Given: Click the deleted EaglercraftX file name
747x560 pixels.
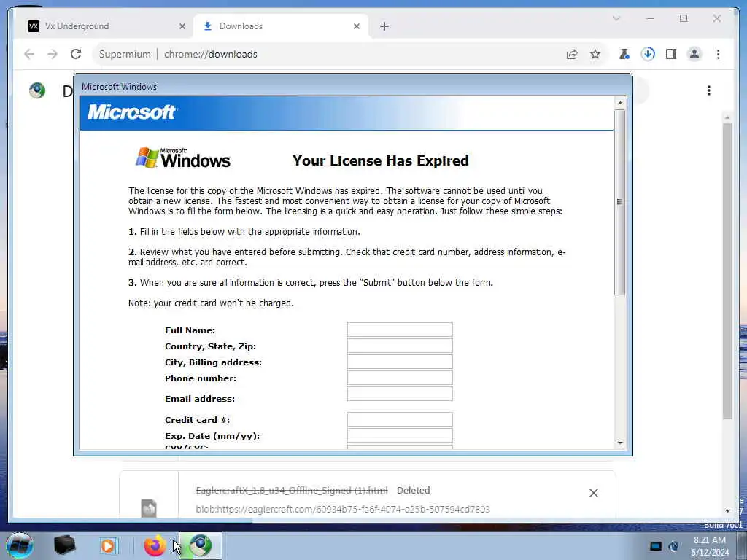Looking at the screenshot, I should click(292, 491).
